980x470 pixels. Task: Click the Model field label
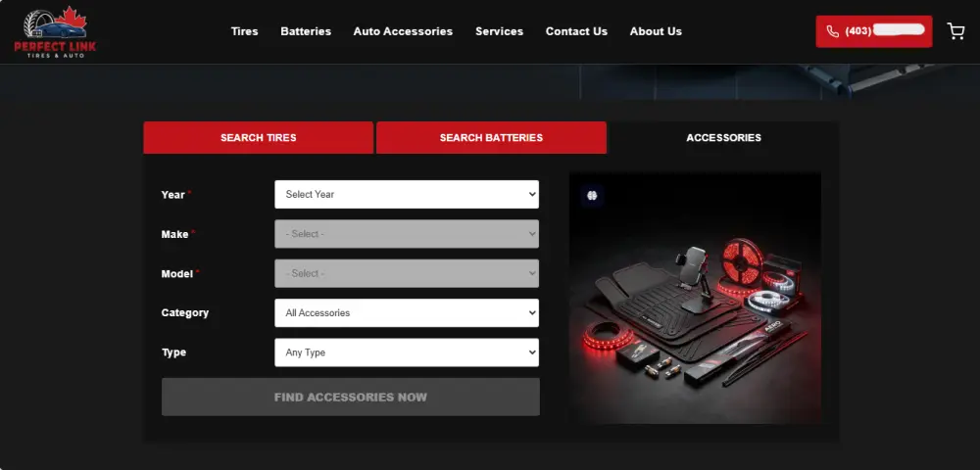[176, 274]
